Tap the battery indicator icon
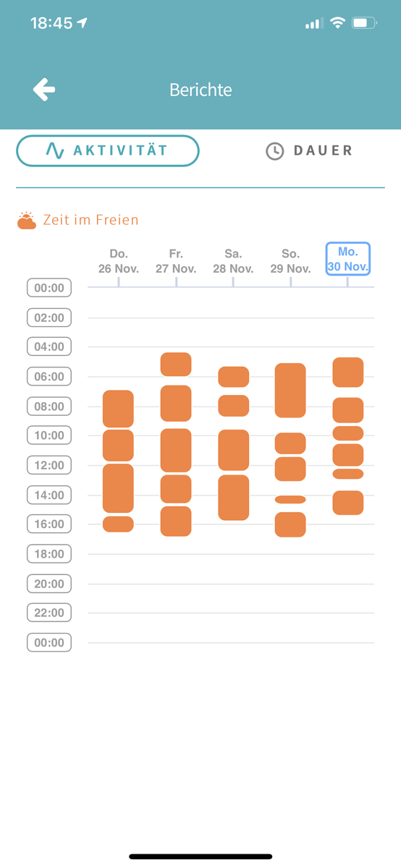The height and width of the screenshot is (868, 401). click(x=364, y=23)
